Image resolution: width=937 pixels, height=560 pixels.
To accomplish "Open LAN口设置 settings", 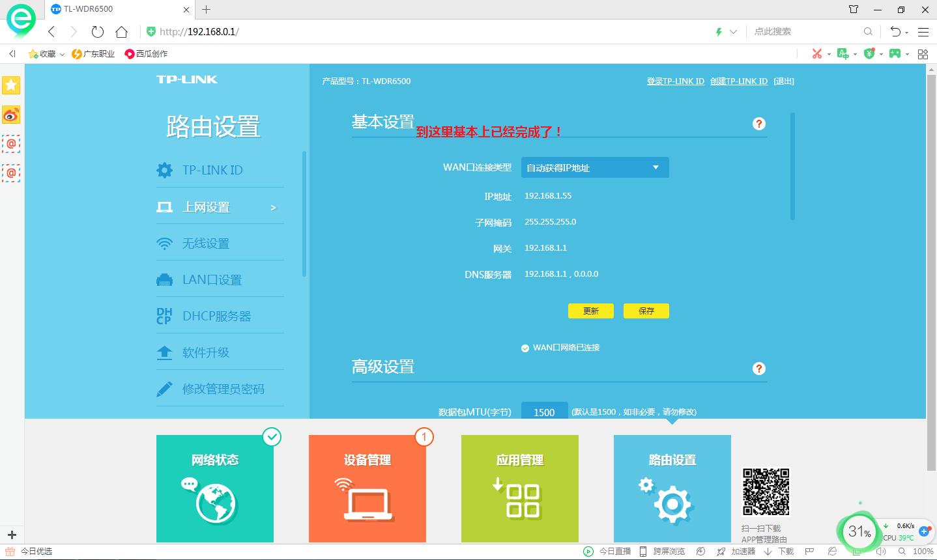I will point(211,279).
